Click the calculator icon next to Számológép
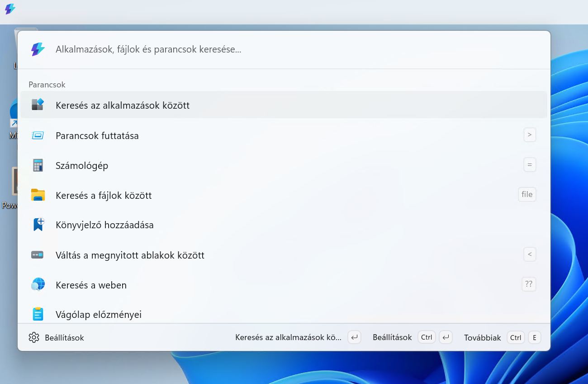Screen dimensions: 588x384 pyautogui.click(x=38, y=165)
